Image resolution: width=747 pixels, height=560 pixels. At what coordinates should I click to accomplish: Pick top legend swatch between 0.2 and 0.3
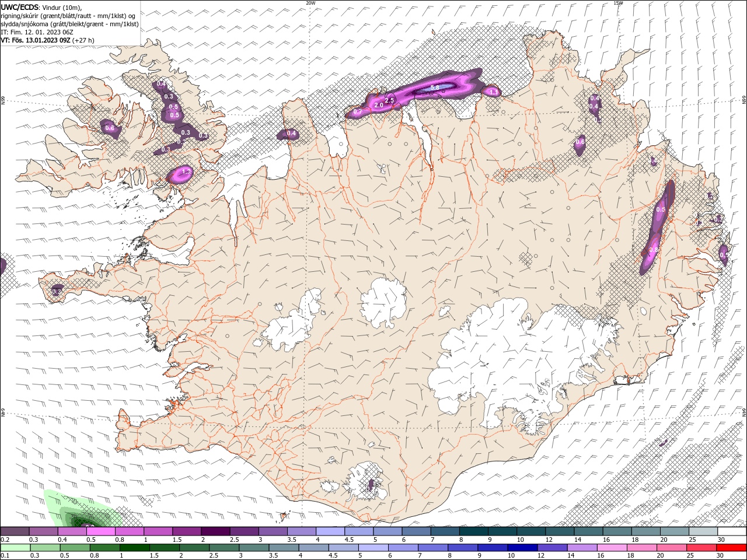(15, 531)
